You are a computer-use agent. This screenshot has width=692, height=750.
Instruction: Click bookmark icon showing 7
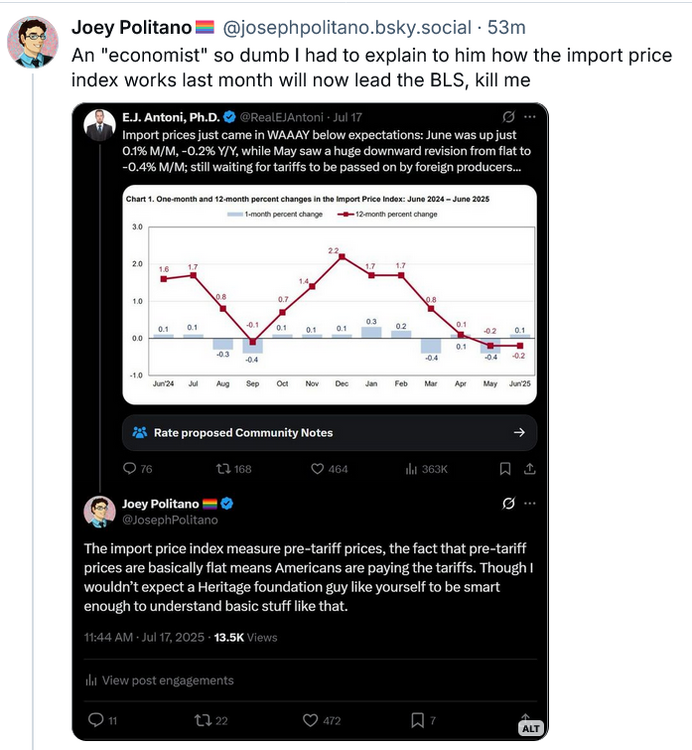click(417, 720)
